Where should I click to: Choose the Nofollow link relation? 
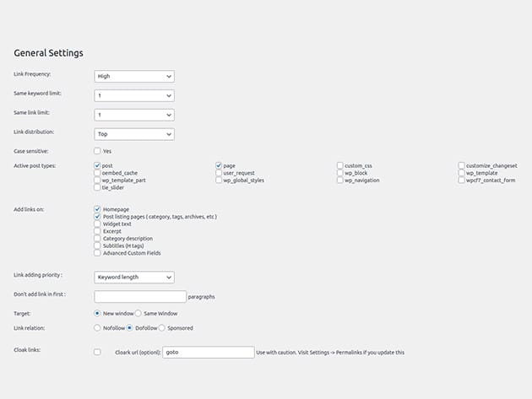coord(98,327)
